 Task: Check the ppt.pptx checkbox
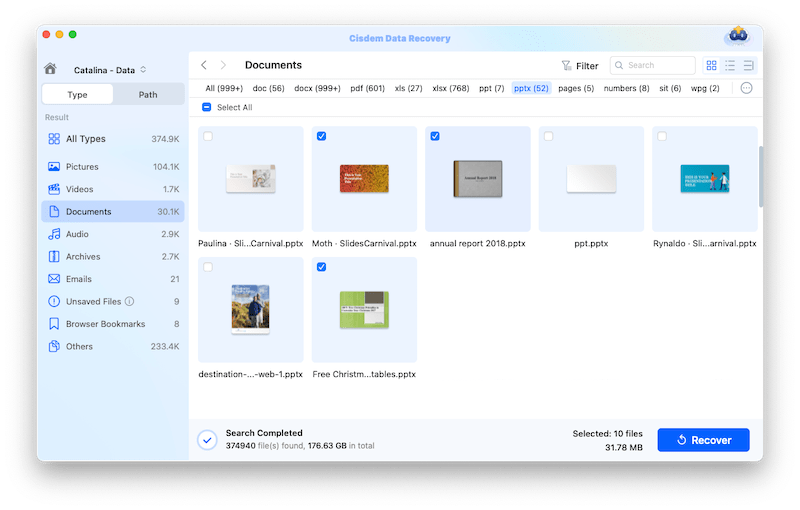click(x=548, y=136)
